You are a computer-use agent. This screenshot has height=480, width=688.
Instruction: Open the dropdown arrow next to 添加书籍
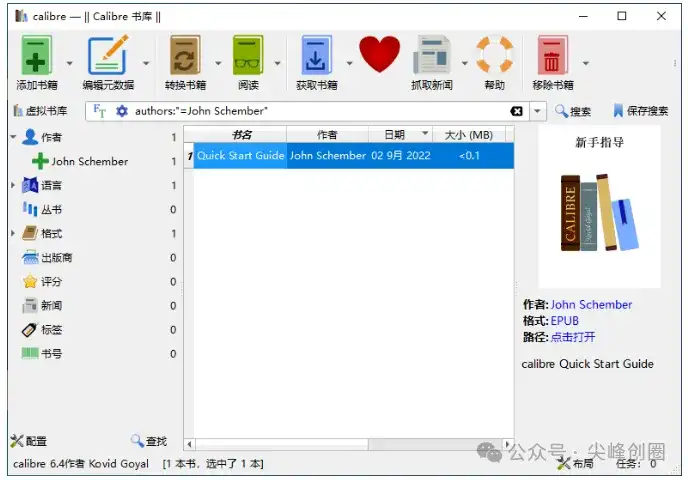coord(69,64)
